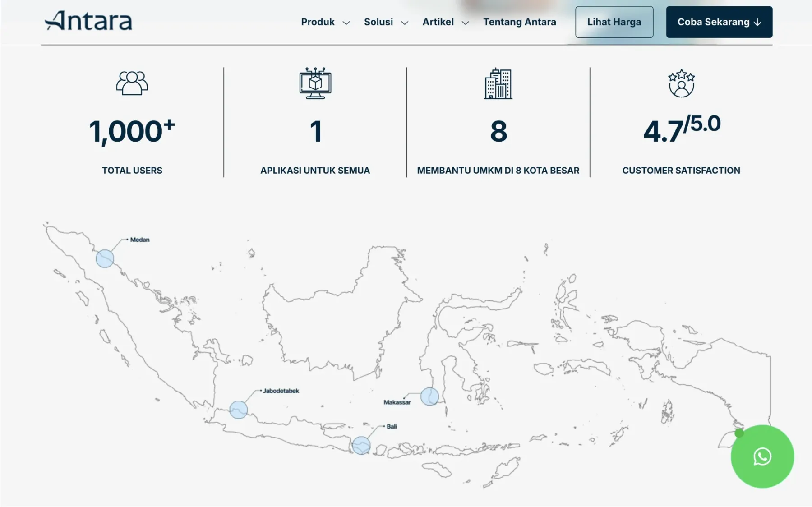This screenshot has height=507, width=812.
Task: Click the Antara logo
Action: tap(88, 21)
